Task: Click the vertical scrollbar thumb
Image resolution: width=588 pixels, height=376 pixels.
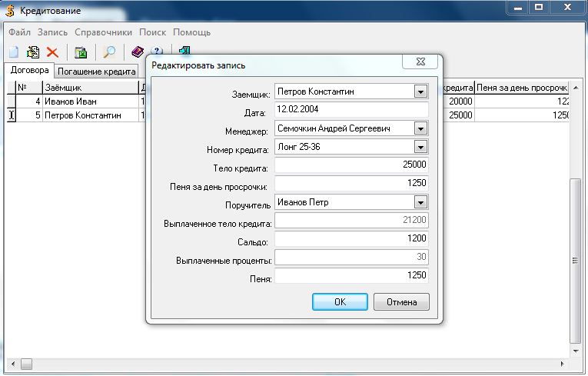Action: click(575, 261)
